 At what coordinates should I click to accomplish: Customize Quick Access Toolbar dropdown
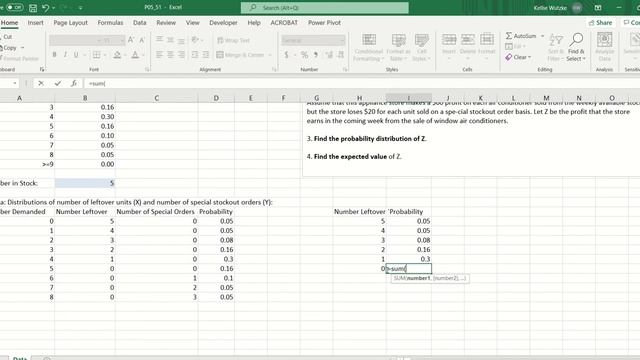[80, 8]
